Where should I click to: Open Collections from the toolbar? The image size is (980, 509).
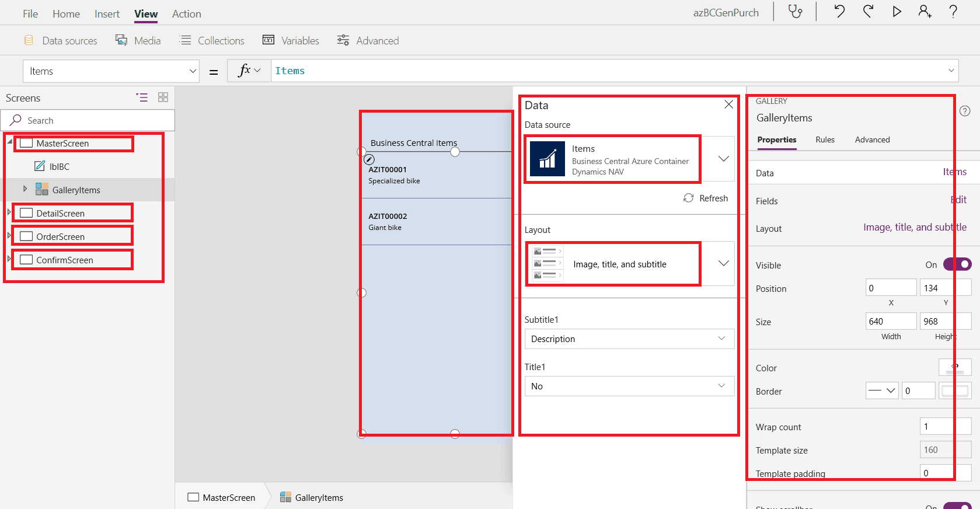212,40
